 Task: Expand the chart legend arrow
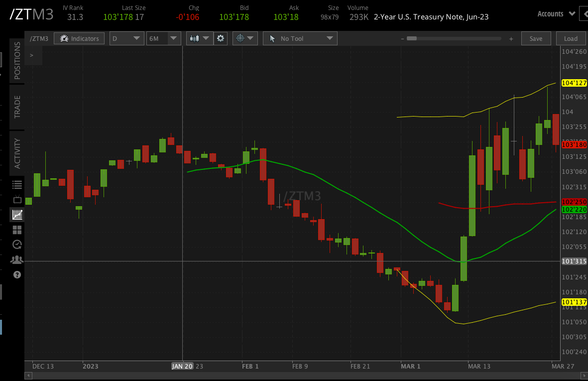(x=31, y=55)
